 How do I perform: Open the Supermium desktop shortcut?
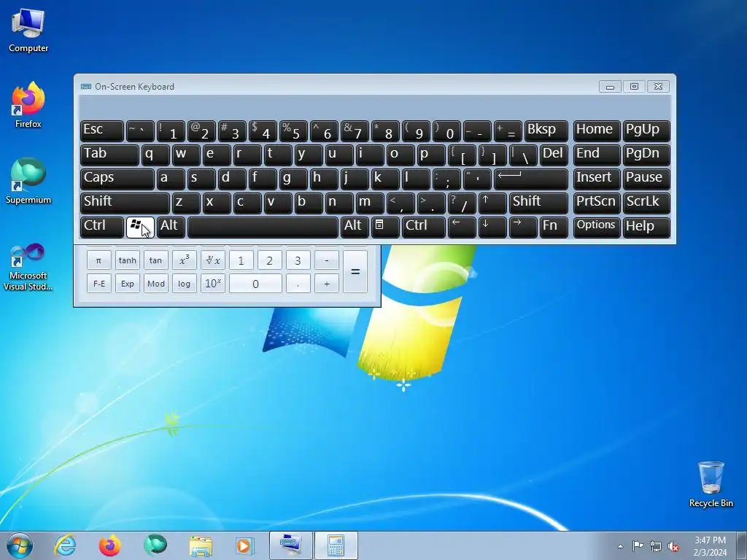click(x=28, y=181)
